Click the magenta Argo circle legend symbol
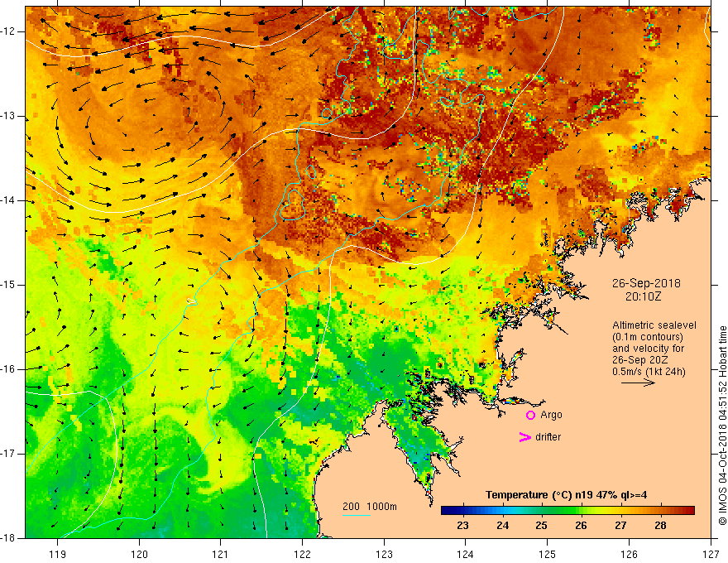728x563 pixels. 530,416
